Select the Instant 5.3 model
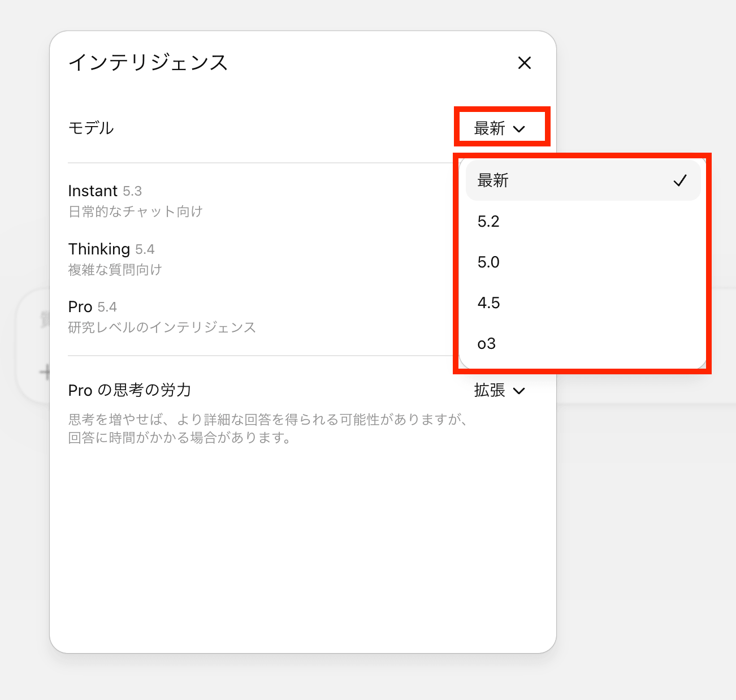This screenshot has height=700, width=736. [x=105, y=191]
